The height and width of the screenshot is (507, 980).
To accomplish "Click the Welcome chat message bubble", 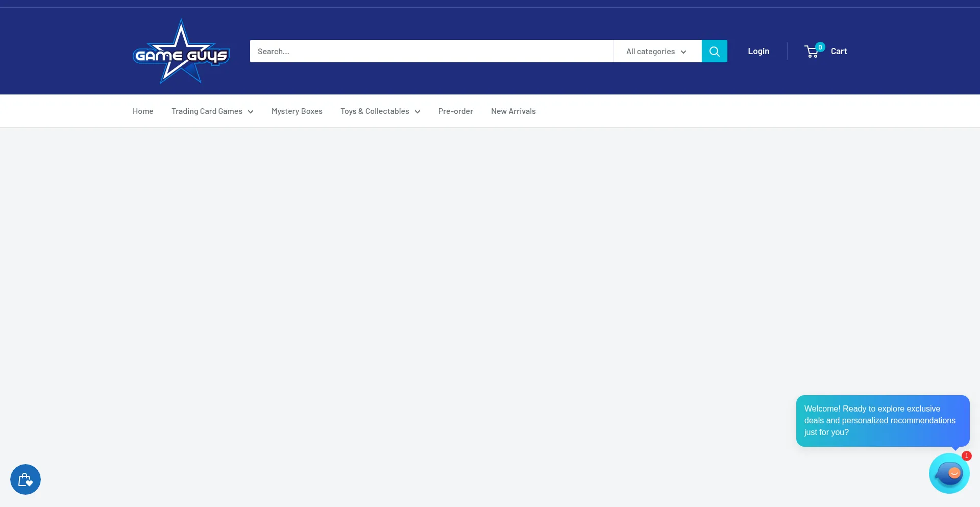I will (x=882, y=421).
